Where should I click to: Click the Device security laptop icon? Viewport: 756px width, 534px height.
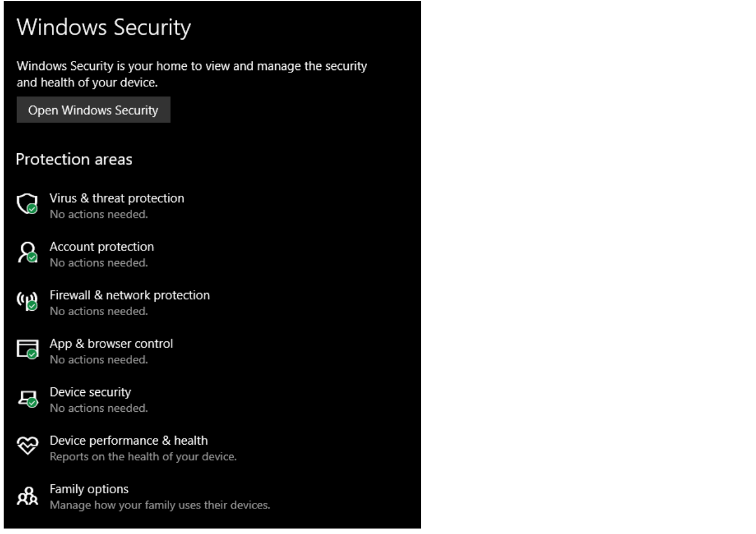27,398
